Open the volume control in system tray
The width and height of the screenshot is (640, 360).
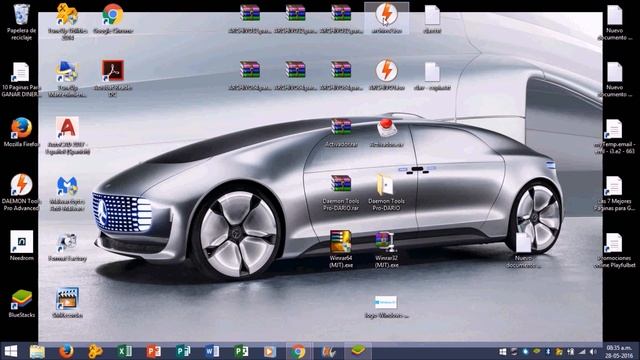(593, 352)
